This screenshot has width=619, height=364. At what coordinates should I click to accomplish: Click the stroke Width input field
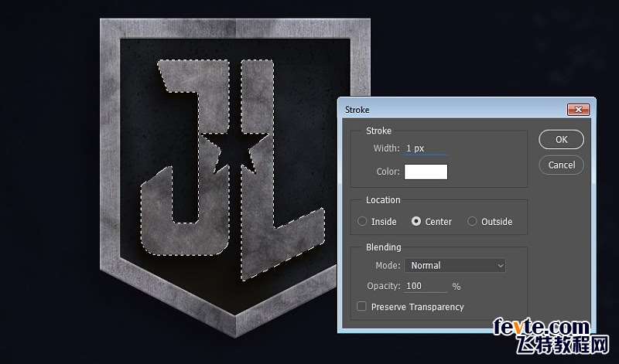point(425,148)
